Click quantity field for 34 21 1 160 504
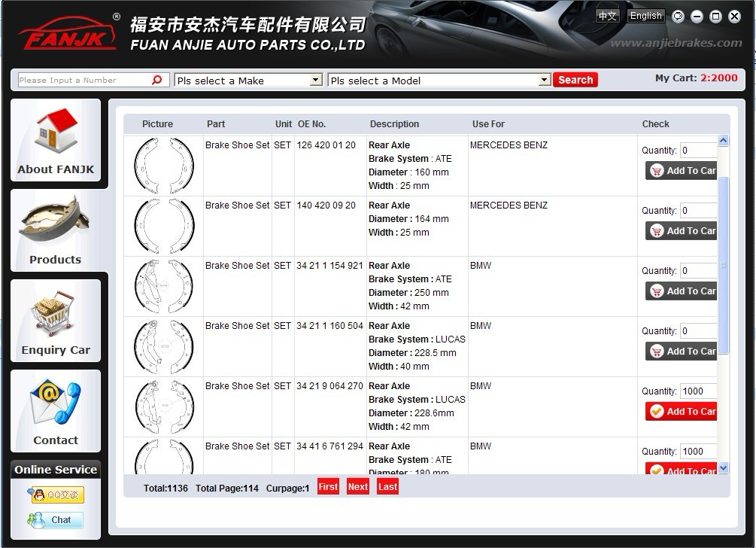 click(698, 331)
